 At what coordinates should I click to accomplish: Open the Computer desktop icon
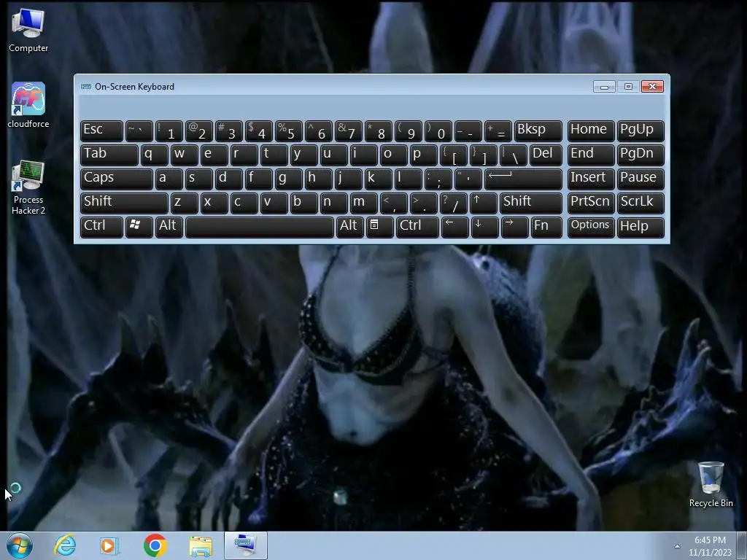tap(28, 31)
